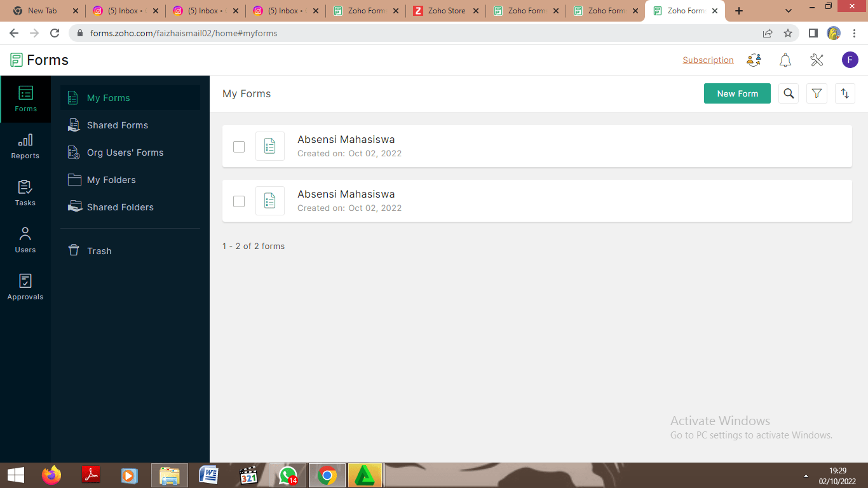Image resolution: width=868 pixels, height=488 pixels.
Task: Open My Folders in sidebar
Action: pos(130,180)
